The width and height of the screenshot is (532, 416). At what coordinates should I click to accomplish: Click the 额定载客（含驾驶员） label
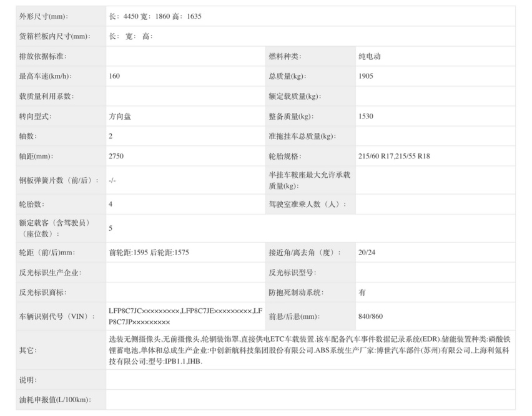[54, 228]
